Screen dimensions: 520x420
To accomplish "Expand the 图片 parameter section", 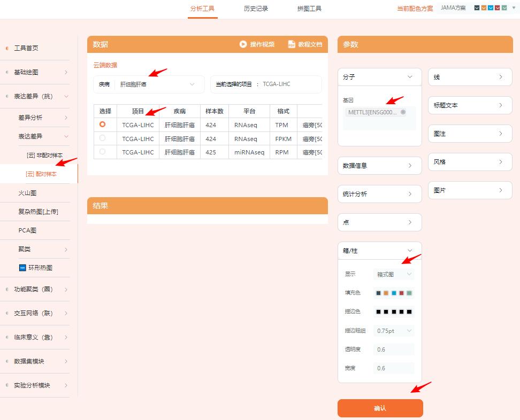I will tap(470, 190).
